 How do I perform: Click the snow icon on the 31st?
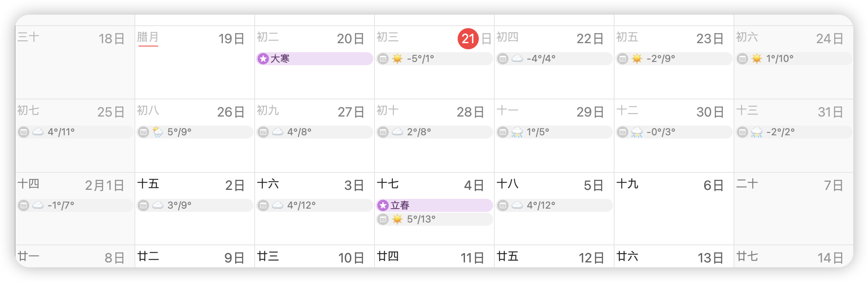[757, 132]
